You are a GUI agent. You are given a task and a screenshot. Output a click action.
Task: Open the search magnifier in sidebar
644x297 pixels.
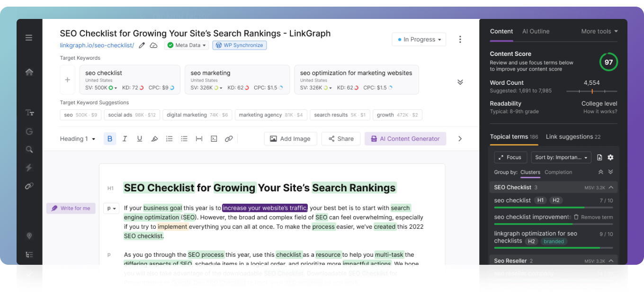coord(29,150)
